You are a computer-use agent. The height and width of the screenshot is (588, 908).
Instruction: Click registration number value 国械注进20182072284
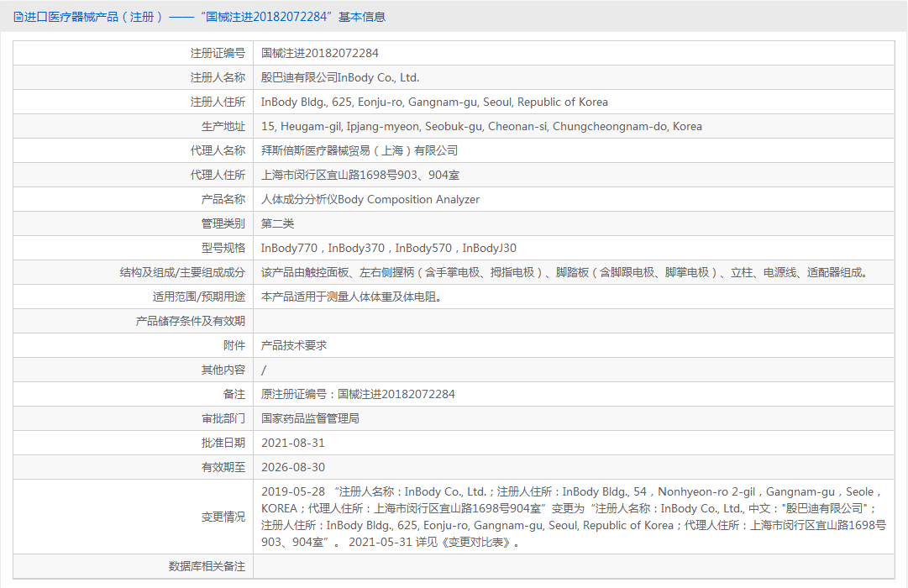tap(320, 53)
